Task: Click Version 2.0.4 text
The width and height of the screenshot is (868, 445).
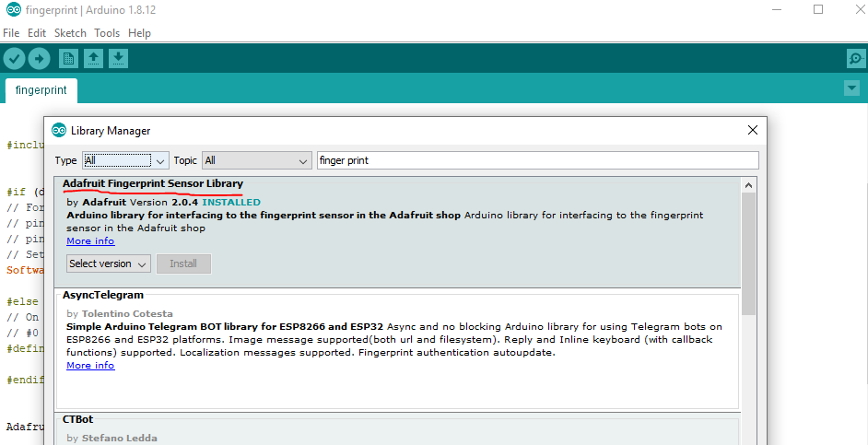Action: click(163, 202)
